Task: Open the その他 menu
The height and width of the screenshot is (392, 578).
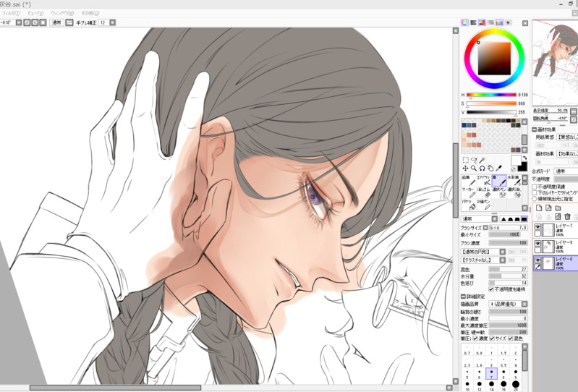Action: pyautogui.click(x=90, y=13)
